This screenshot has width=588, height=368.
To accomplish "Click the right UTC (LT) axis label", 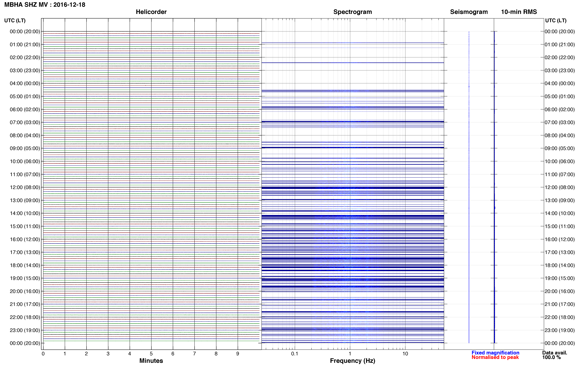I will click(x=556, y=20).
